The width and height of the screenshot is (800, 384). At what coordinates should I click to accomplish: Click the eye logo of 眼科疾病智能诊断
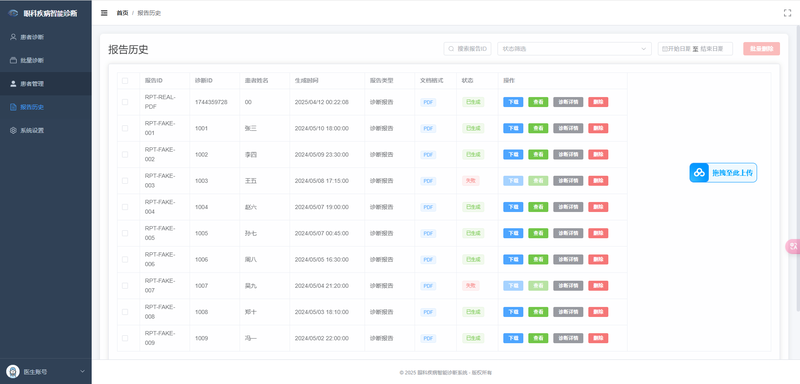(x=13, y=13)
